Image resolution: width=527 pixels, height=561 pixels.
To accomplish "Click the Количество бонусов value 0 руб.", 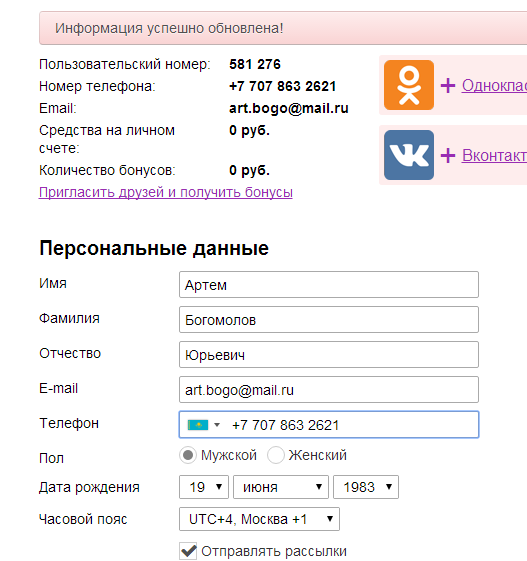I will tap(249, 170).
